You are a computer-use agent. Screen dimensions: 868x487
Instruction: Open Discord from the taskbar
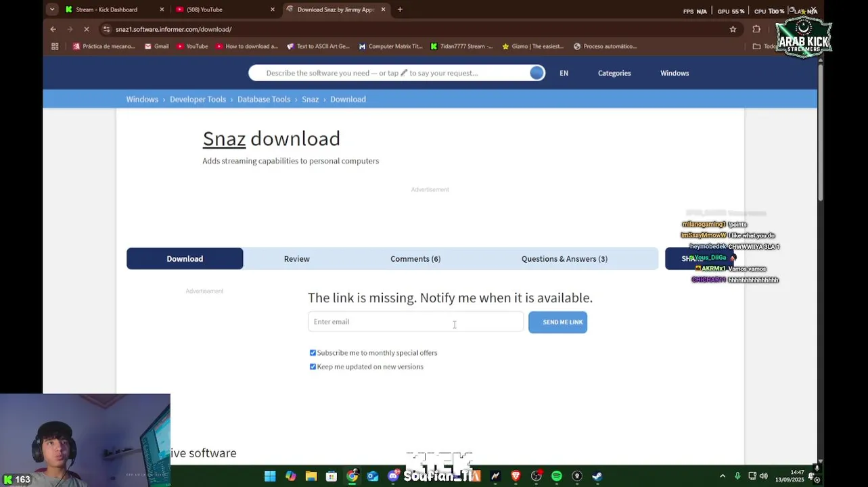click(393, 476)
